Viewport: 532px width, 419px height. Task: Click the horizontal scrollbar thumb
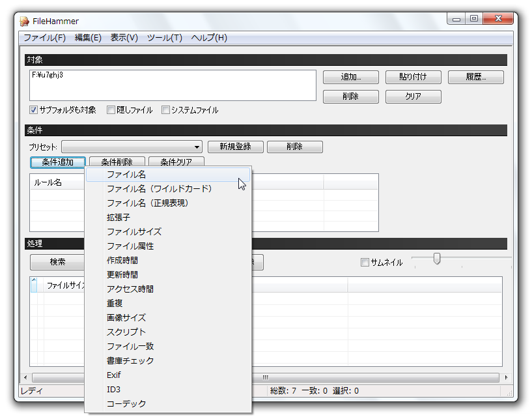[265, 377]
